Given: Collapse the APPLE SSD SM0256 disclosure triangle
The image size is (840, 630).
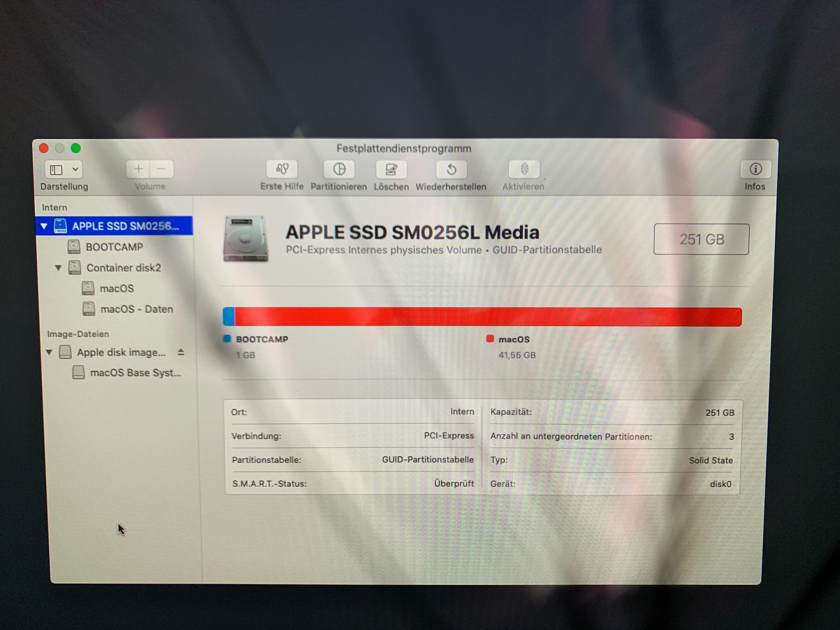Looking at the screenshot, I should click(44, 226).
